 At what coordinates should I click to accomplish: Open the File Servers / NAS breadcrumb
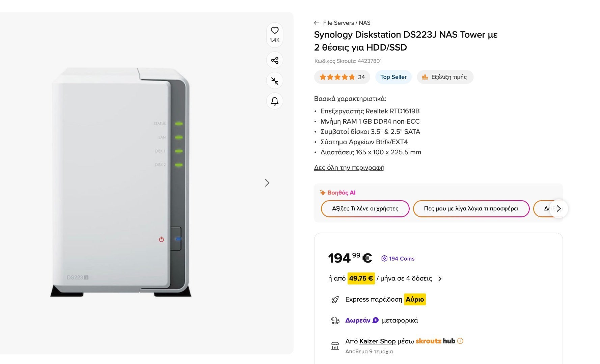(x=347, y=23)
